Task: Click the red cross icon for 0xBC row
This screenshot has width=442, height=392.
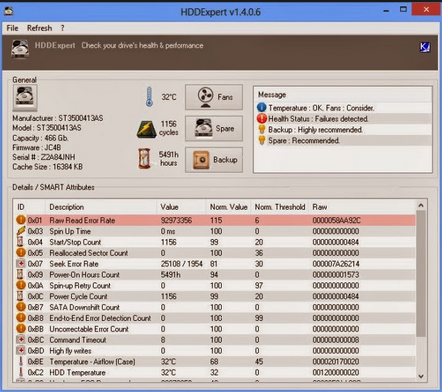Action: coord(21,340)
